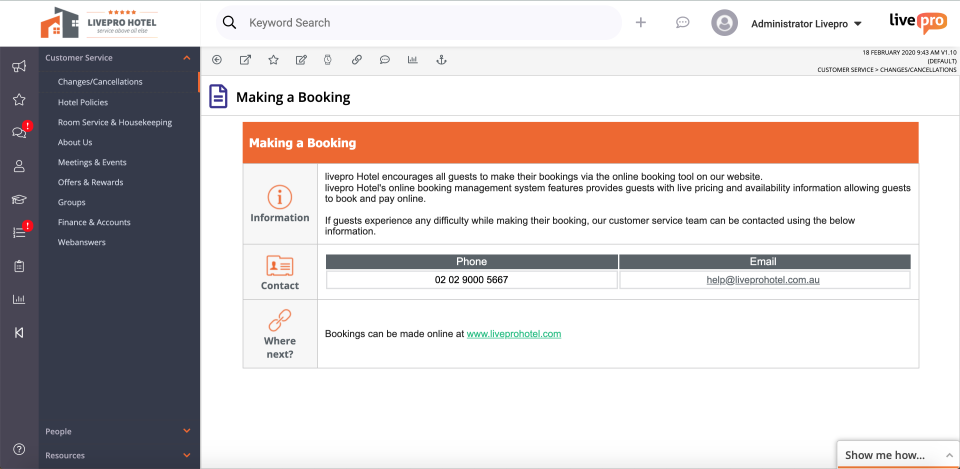Click the livepro brand logo at top right
Image resolution: width=960 pixels, height=469 pixels.
(x=918, y=22)
